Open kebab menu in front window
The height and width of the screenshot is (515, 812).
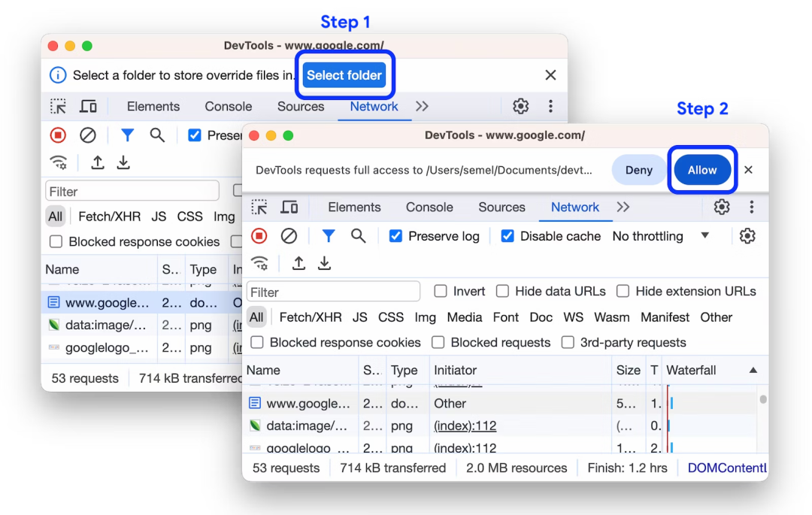[x=751, y=207]
